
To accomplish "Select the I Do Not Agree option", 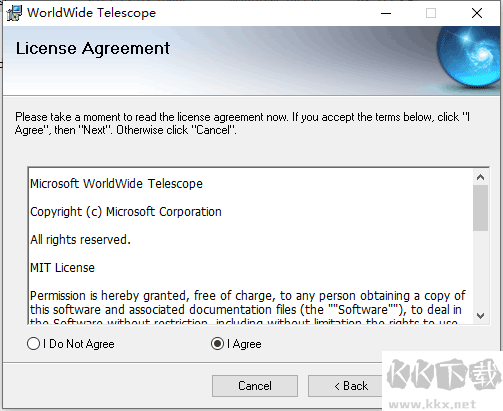I will (71, 344).
